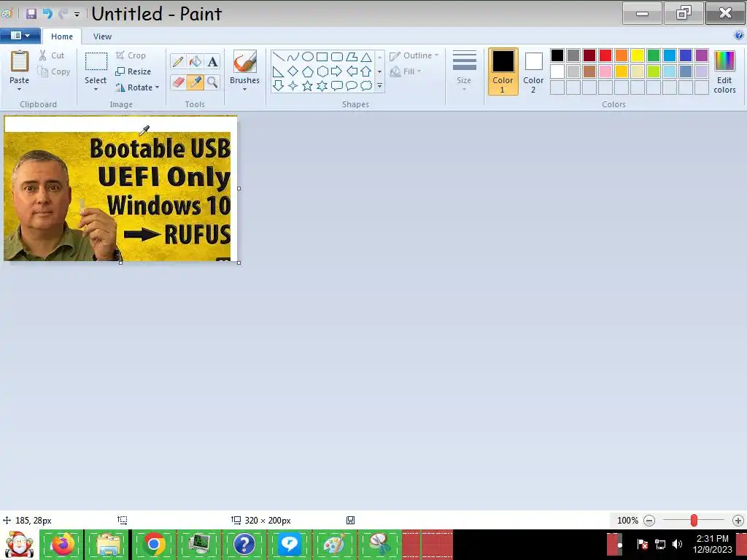Click the Zoom in plus button
The width and height of the screenshot is (747, 560).
[x=738, y=521]
